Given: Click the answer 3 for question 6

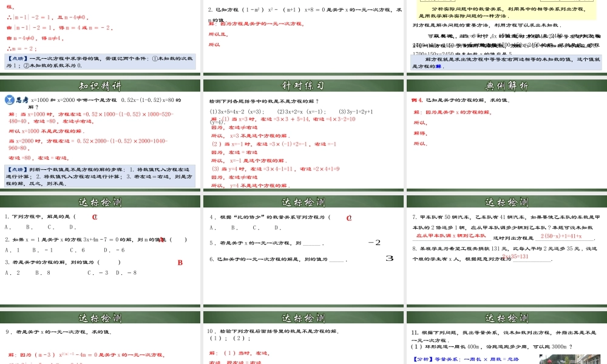Looking at the screenshot, I should [x=390, y=258].
